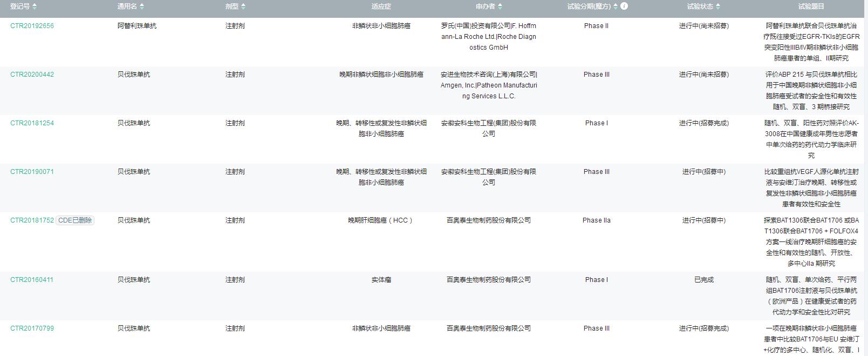Open registration CTR20192656 link
The height and width of the screenshot is (356, 868).
pyautogui.click(x=32, y=26)
